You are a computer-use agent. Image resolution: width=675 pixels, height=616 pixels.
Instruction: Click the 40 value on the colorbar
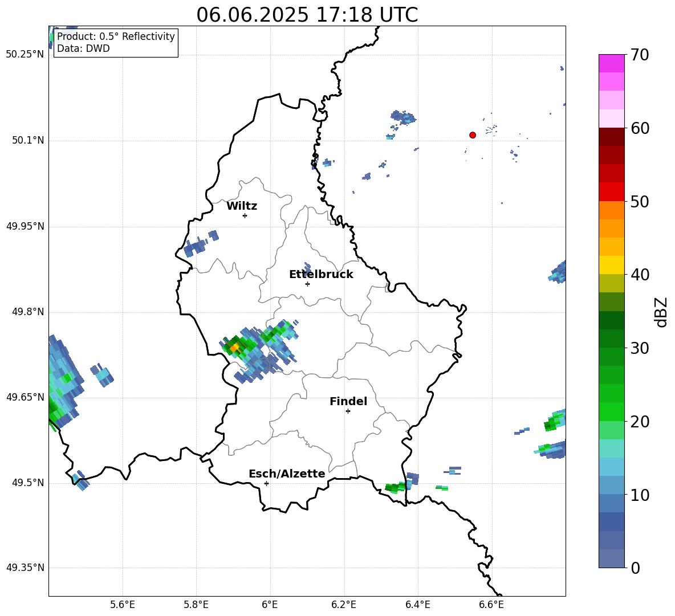coord(640,275)
